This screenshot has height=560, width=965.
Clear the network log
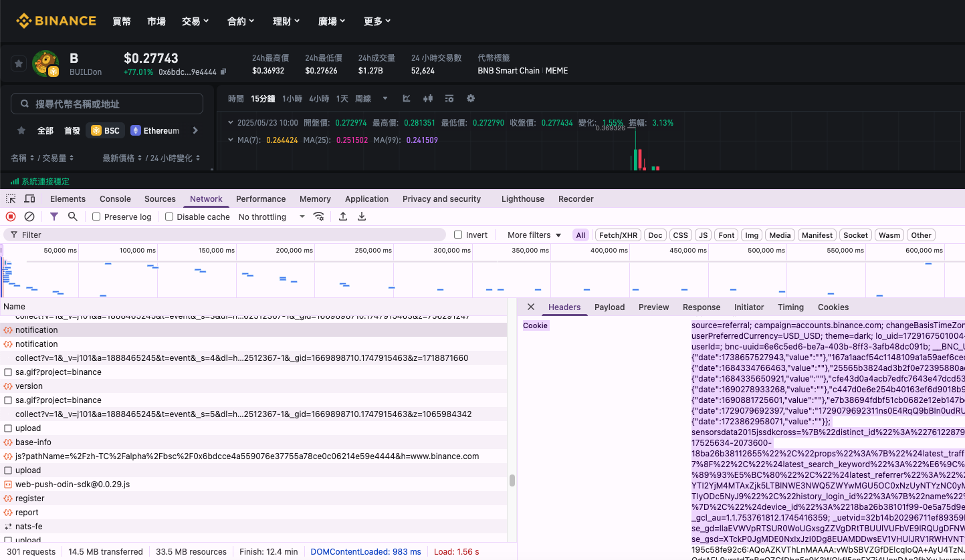tap(29, 217)
